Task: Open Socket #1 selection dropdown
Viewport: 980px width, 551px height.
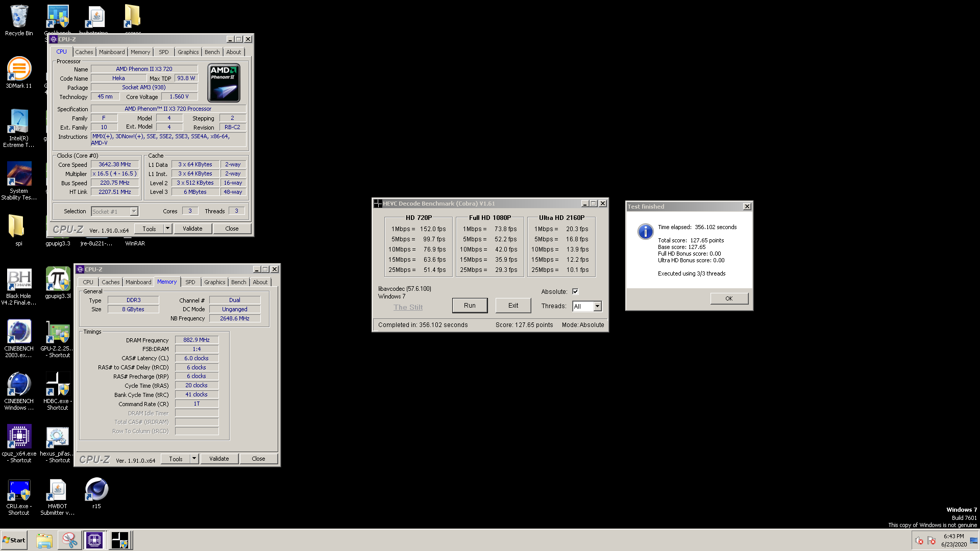Action: coord(134,211)
